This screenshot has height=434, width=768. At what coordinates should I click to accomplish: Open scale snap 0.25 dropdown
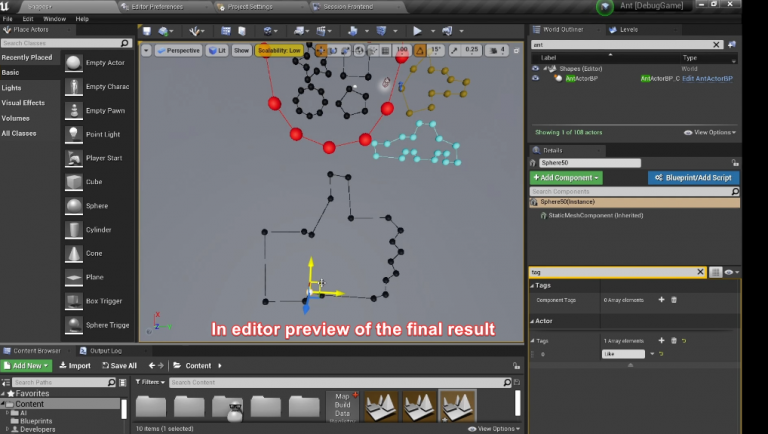click(472, 50)
